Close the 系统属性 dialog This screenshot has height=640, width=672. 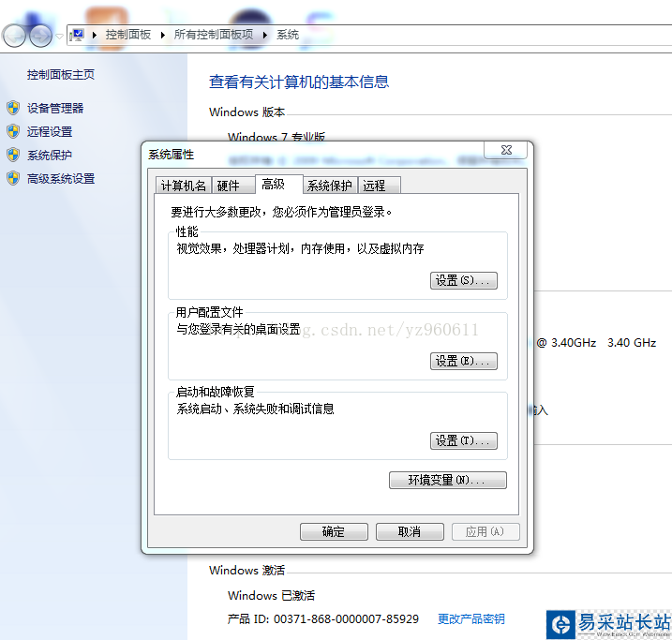(506, 150)
